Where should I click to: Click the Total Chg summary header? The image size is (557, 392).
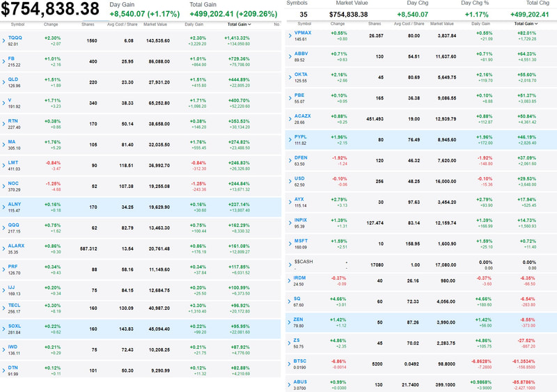(x=538, y=3)
